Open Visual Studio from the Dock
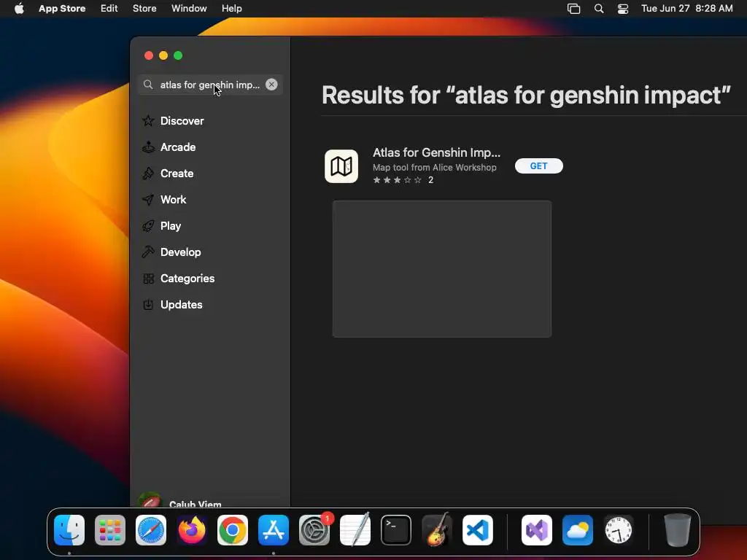747x560 pixels. (x=537, y=530)
